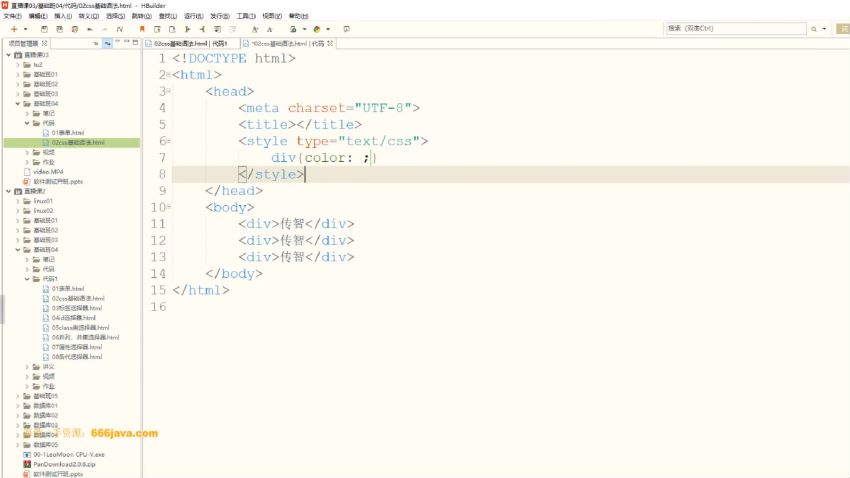This screenshot has height=478, width=850.
Task: Fold the html tag on line 2
Action: pos(169,75)
